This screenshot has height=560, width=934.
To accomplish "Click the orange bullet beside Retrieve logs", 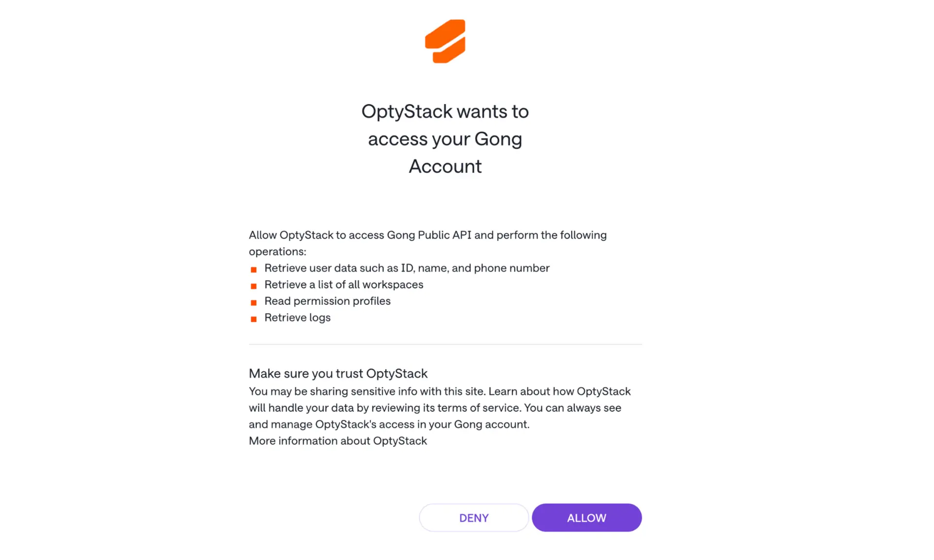I will click(253, 319).
